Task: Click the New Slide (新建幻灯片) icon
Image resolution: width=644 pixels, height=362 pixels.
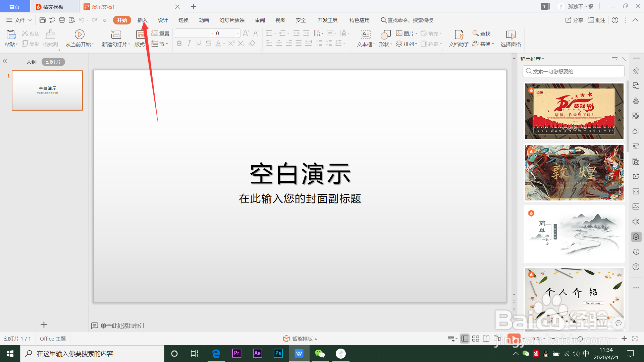Action: coord(116,35)
